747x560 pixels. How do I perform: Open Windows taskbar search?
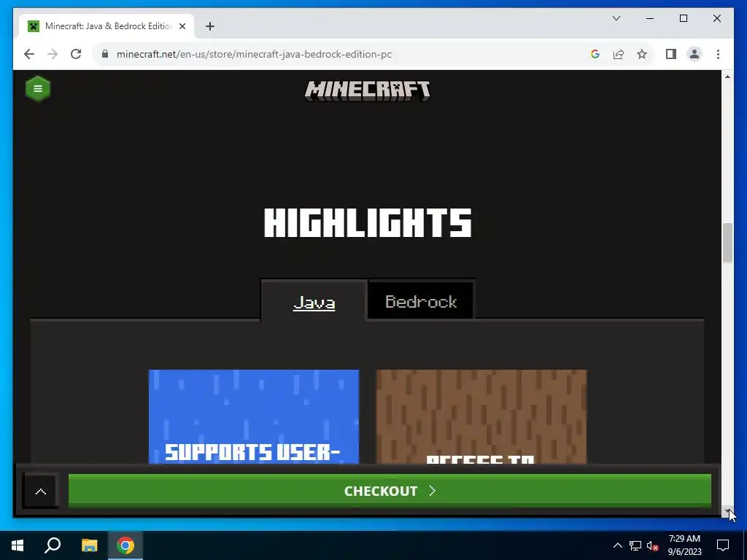[53, 545]
